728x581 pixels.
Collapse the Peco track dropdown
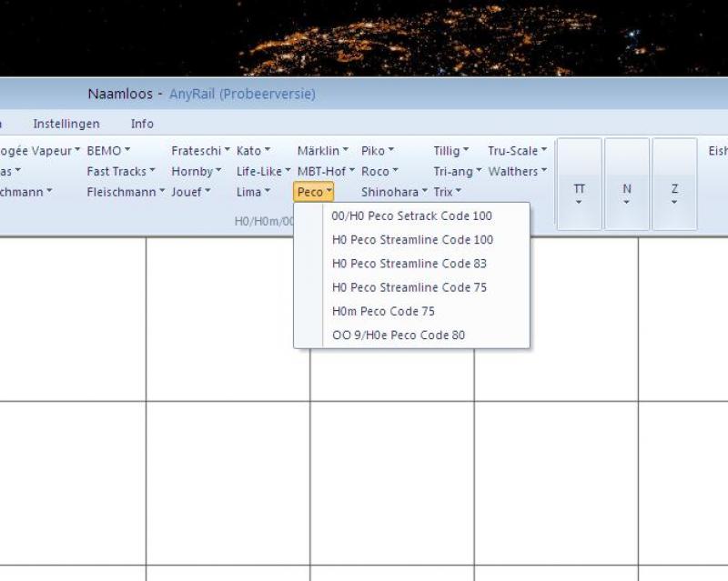pos(314,192)
